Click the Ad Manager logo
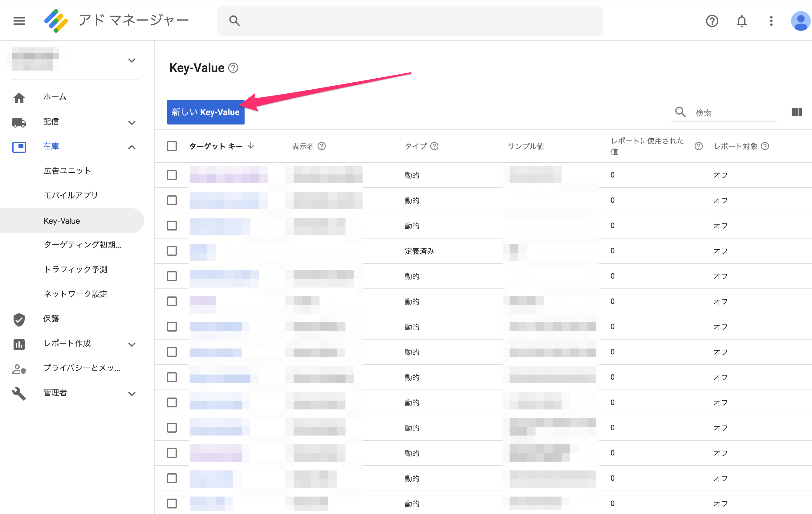The height and width of the screenshot is (514, 812). (x=56, y=21)
